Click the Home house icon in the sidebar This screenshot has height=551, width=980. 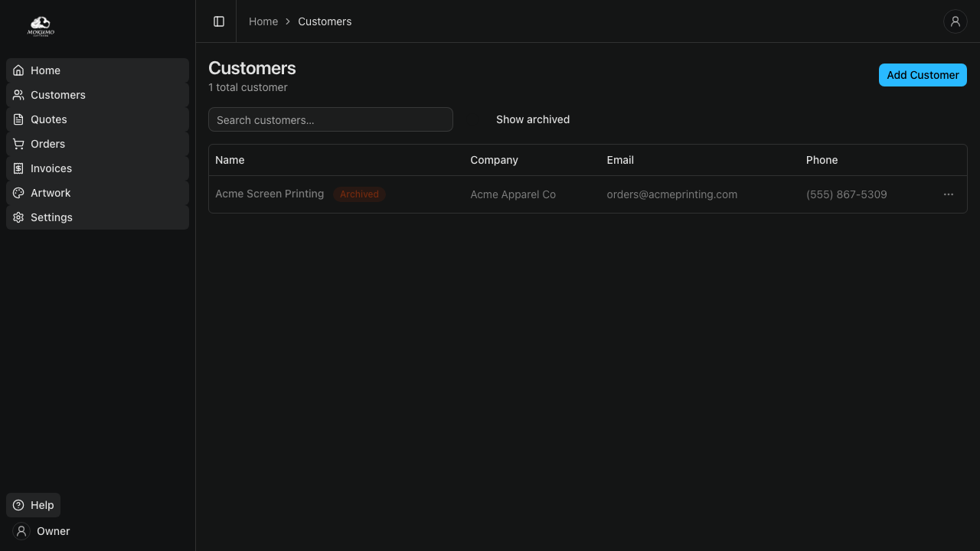18,70
